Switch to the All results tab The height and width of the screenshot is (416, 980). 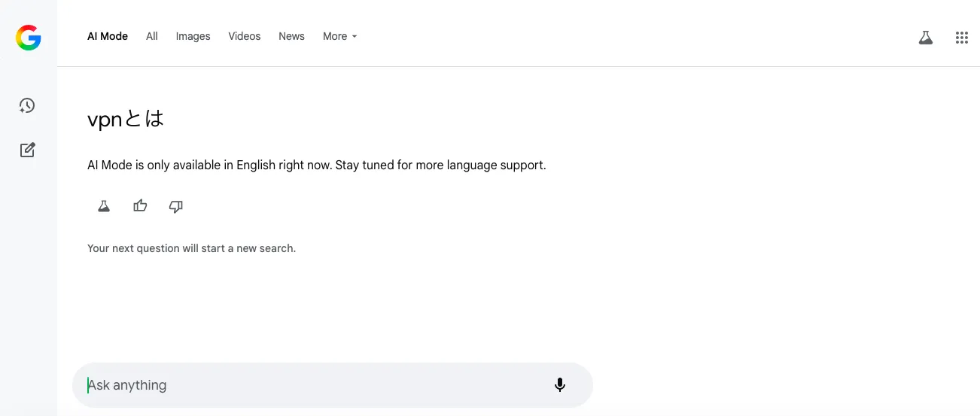152,36
